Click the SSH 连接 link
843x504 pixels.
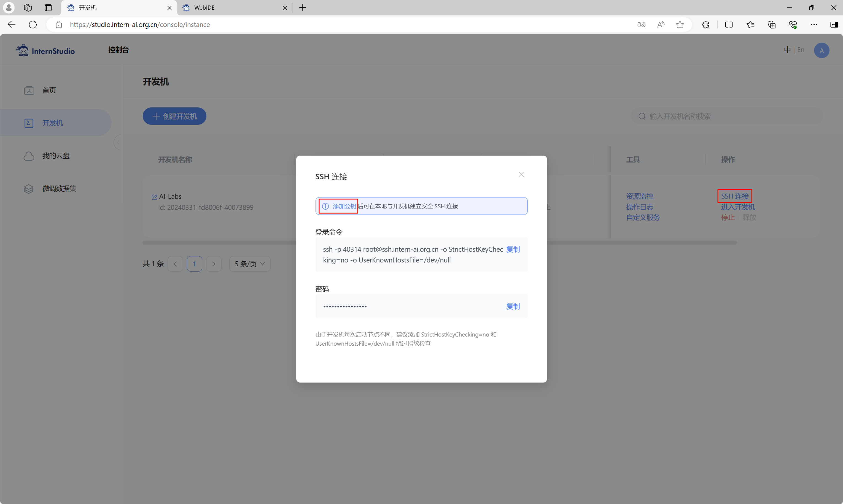click(x=735, y=196)
